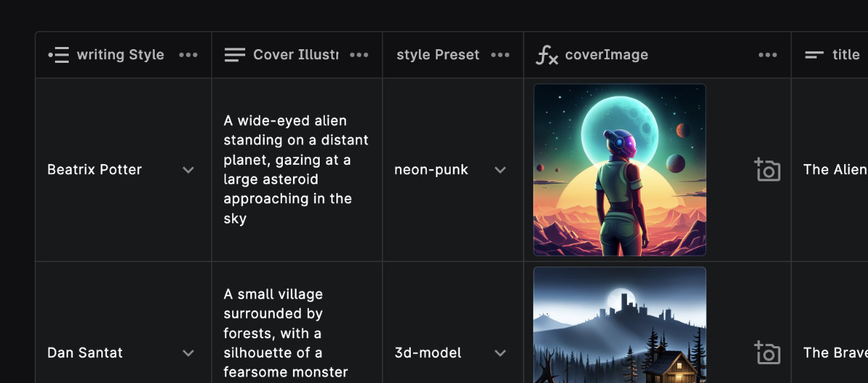Click the coverImage column header label

click(606, 55)
